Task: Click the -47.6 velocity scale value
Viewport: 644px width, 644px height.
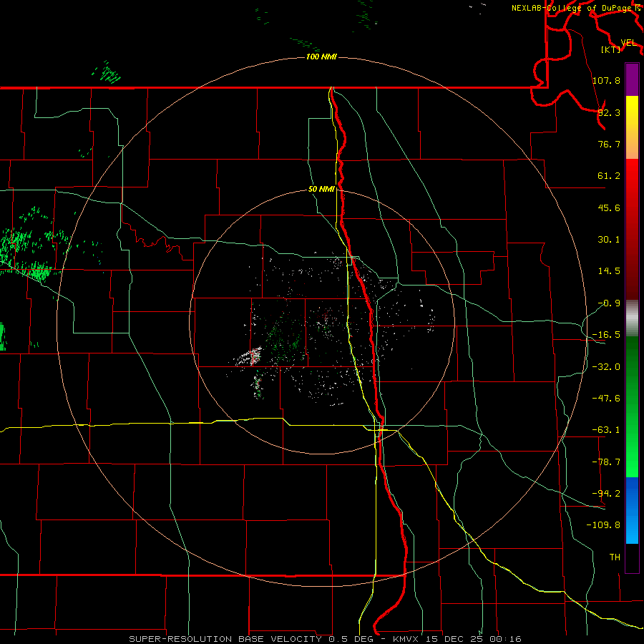Action: tap(607, 399)
